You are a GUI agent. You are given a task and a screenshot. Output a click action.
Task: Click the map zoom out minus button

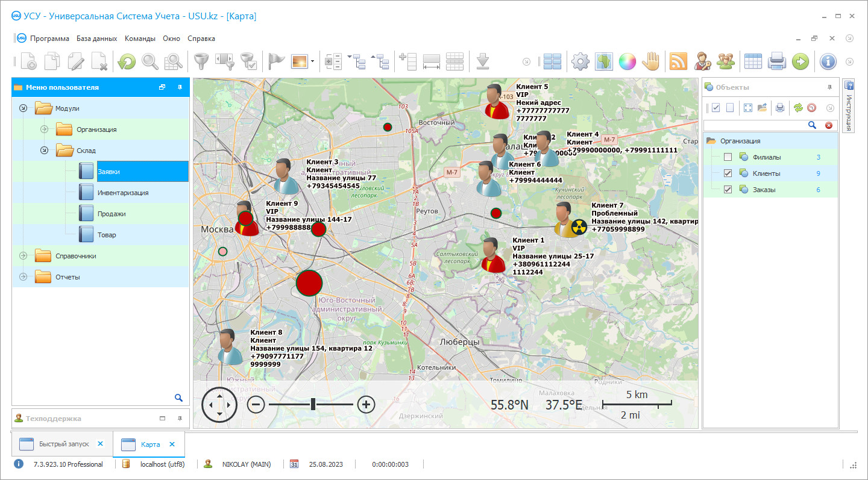tap(256, 404)
